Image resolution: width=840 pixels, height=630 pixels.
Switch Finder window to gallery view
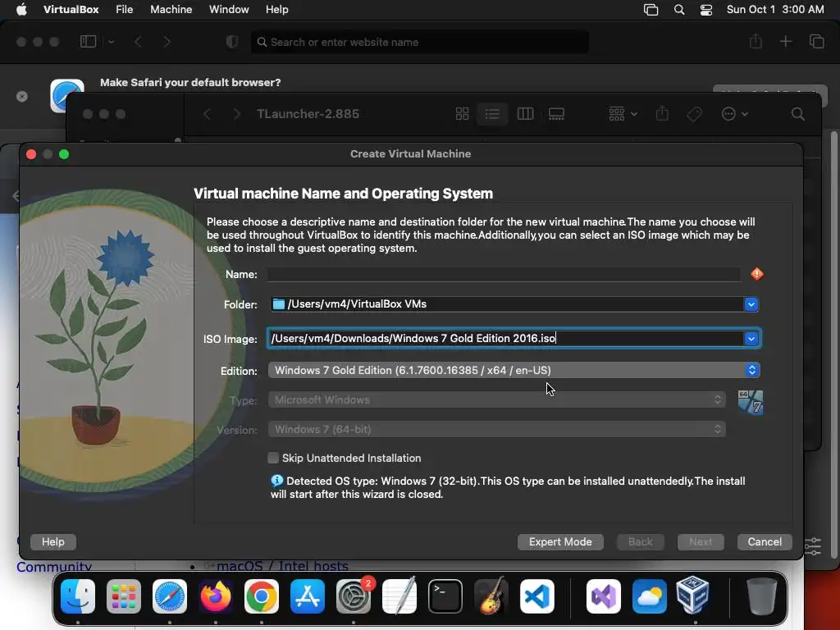[556, 113]
